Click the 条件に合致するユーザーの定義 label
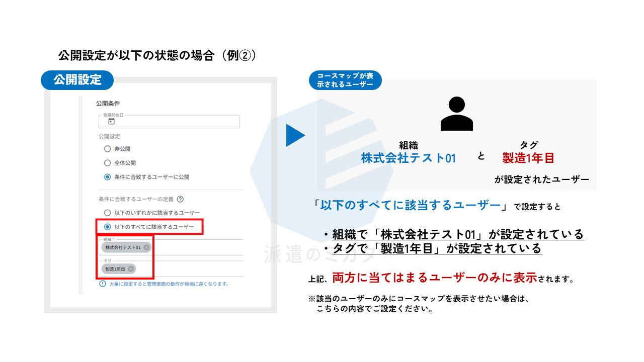Image resolution: width=644 pixels, height=362 pixels. (x=136, y=199)
